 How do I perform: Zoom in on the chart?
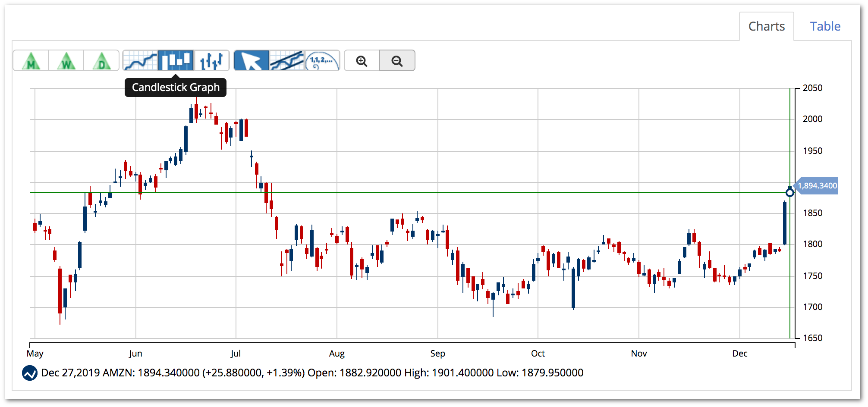click(362, 60)
